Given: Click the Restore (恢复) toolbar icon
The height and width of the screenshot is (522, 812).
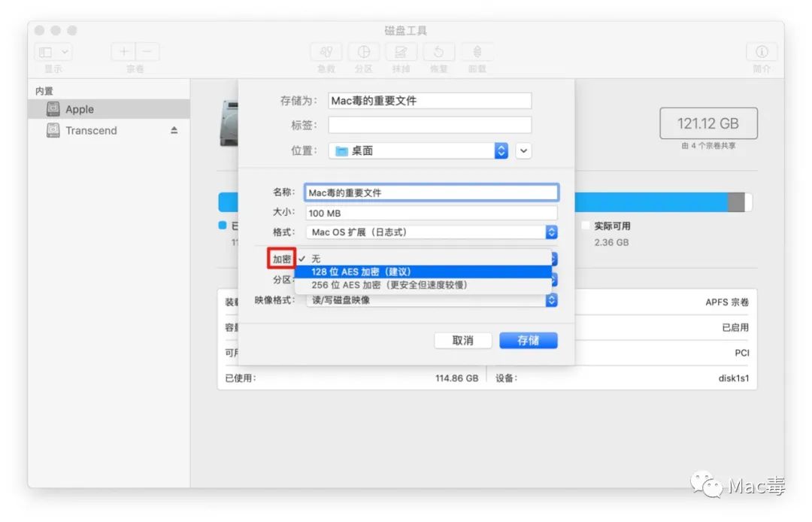Looking at the screenshot, I should coord(439,52).
